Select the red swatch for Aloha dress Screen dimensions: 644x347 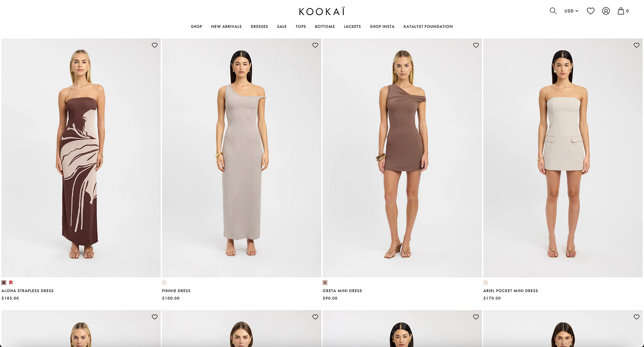click(x=11, y=282)
